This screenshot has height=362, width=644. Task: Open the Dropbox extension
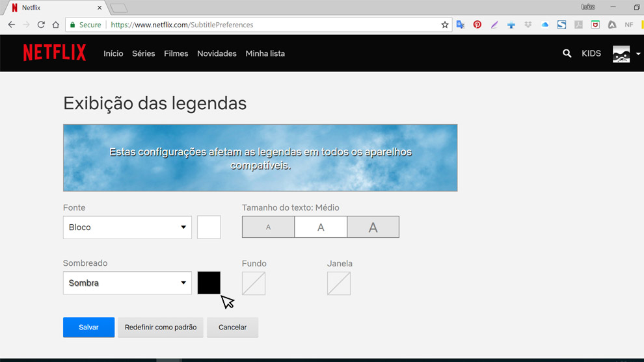(x=528, y=25)
